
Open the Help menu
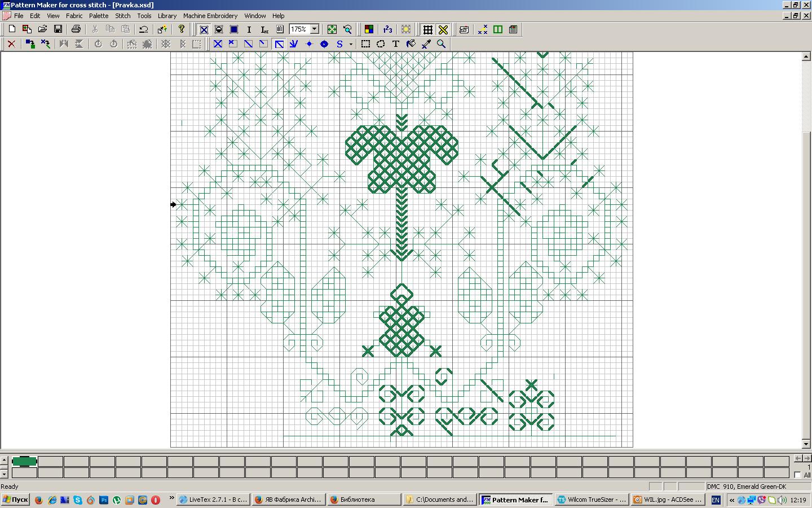click(x=279, y=16)
